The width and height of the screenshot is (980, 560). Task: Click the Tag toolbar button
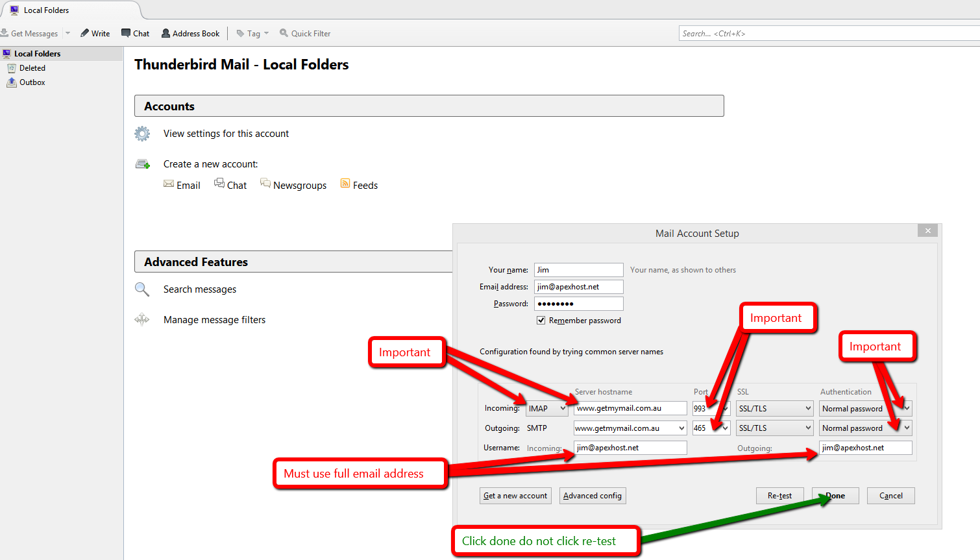pos(252,34)
